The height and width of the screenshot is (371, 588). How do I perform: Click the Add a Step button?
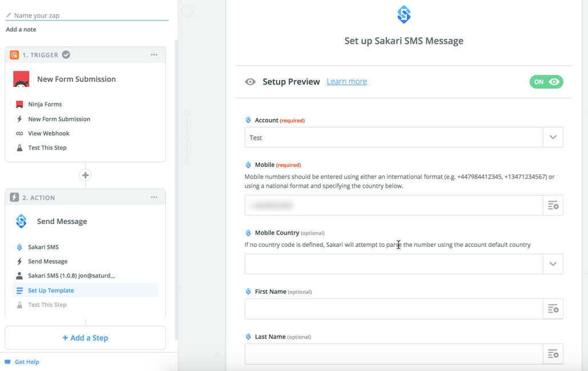tap(85, 338)
